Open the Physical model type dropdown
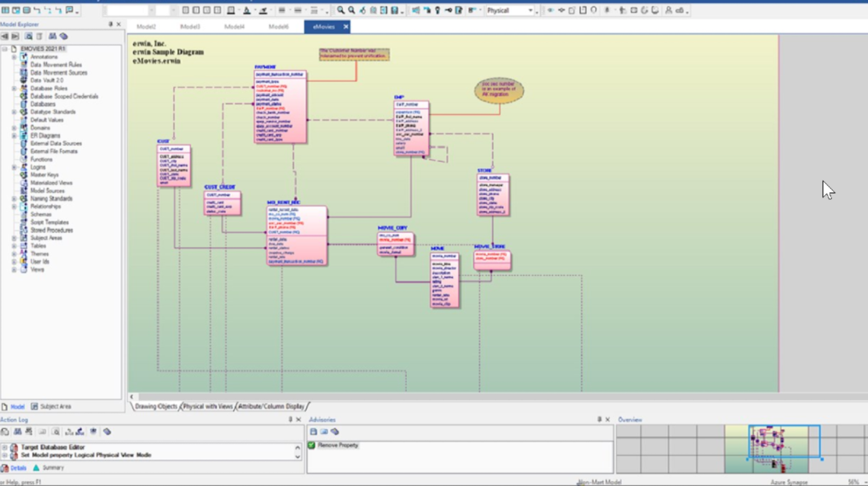This screenshot has height=486, width=868. 530,10
